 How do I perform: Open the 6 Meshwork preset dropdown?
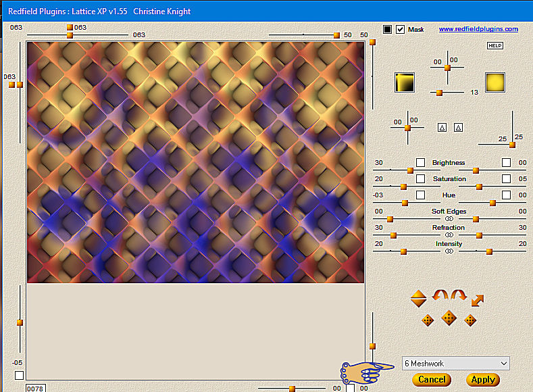(x=455, y=364)
